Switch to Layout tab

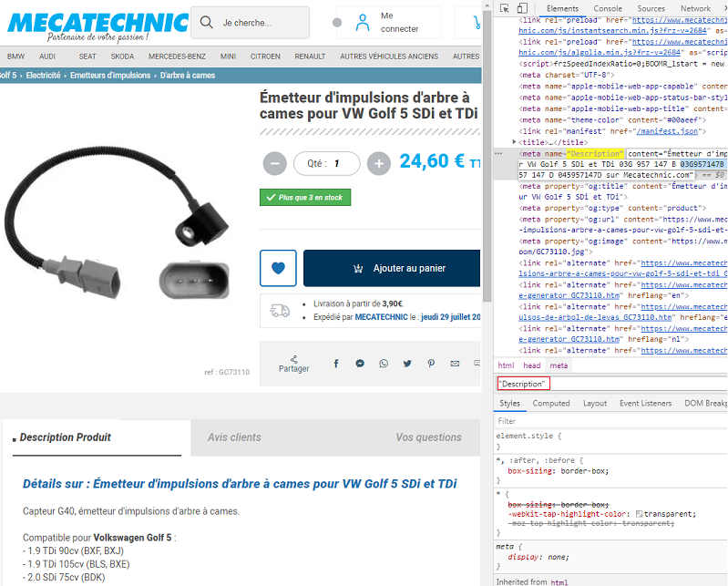pos(595,403)
